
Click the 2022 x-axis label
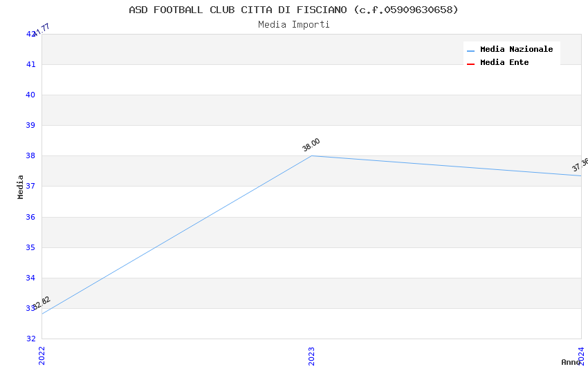coord(42,355)
